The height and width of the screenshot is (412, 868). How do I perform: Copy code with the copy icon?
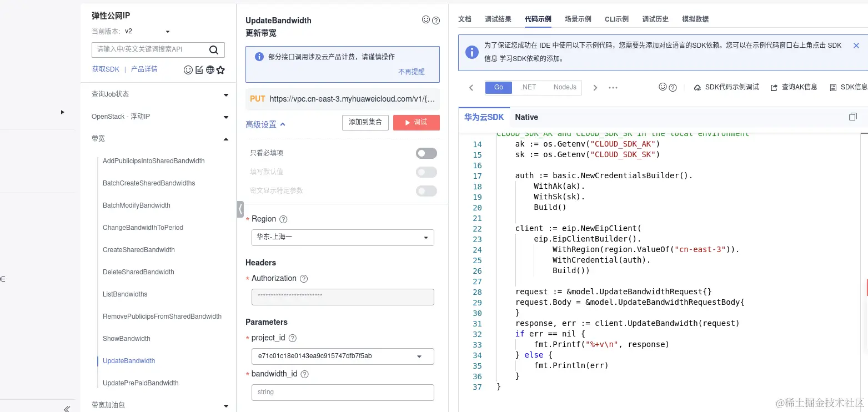(853, 117)
